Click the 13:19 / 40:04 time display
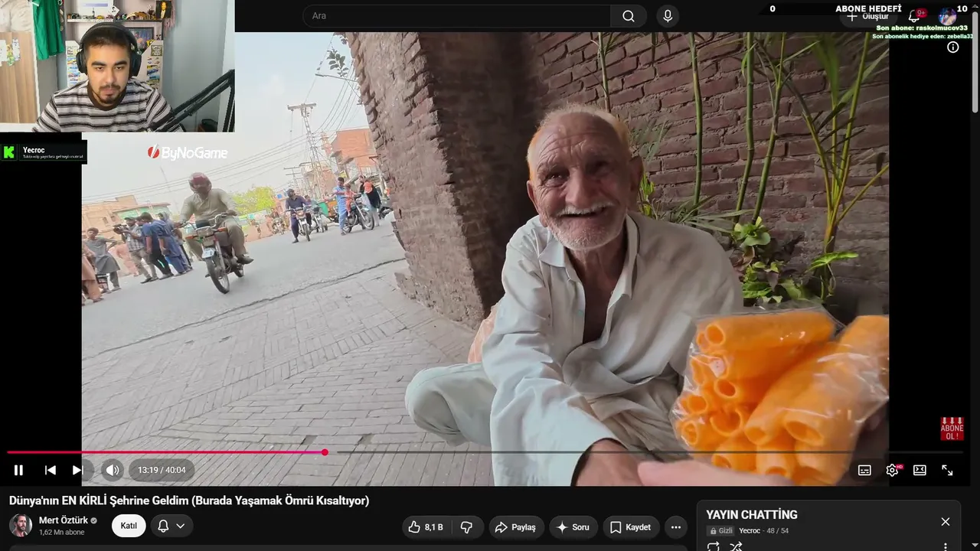 [x=162, y=470]
